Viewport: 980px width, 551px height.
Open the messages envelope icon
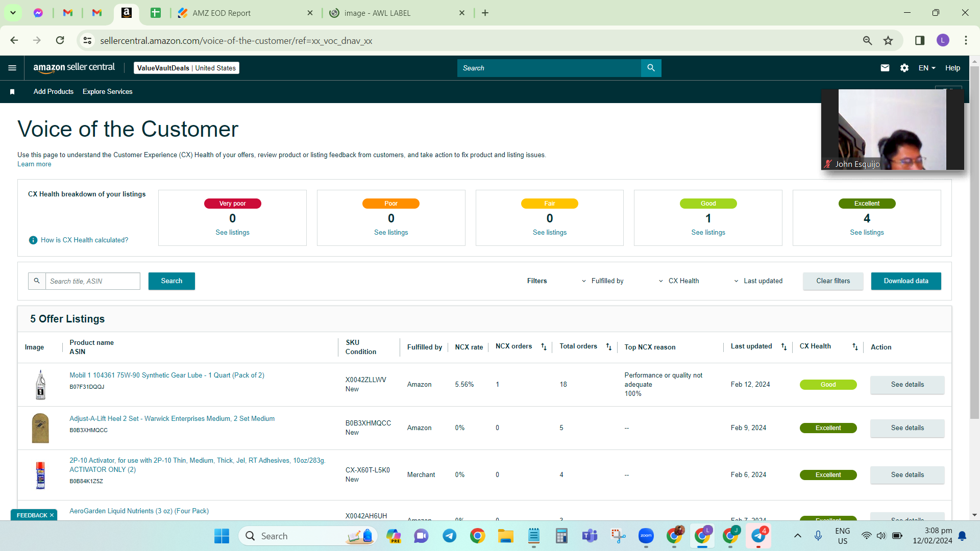click(885, 68)
